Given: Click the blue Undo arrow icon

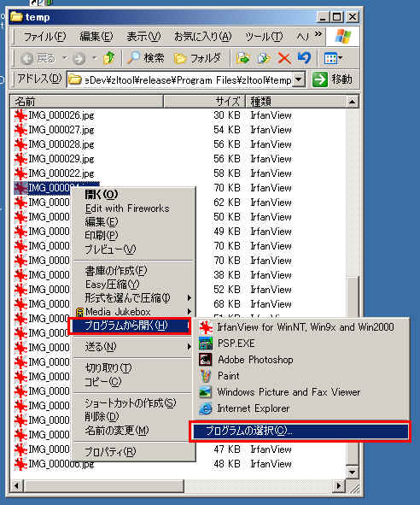Looking at the screenshot, I should pos(304,58).
